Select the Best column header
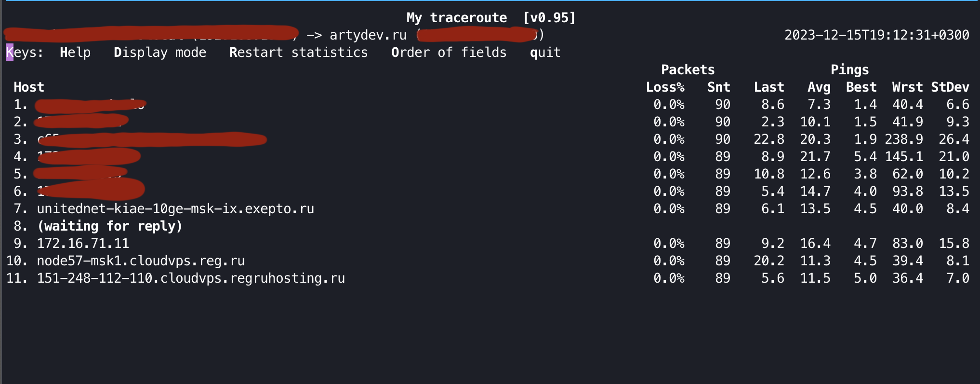980x384 pixels. coord(861,87)
